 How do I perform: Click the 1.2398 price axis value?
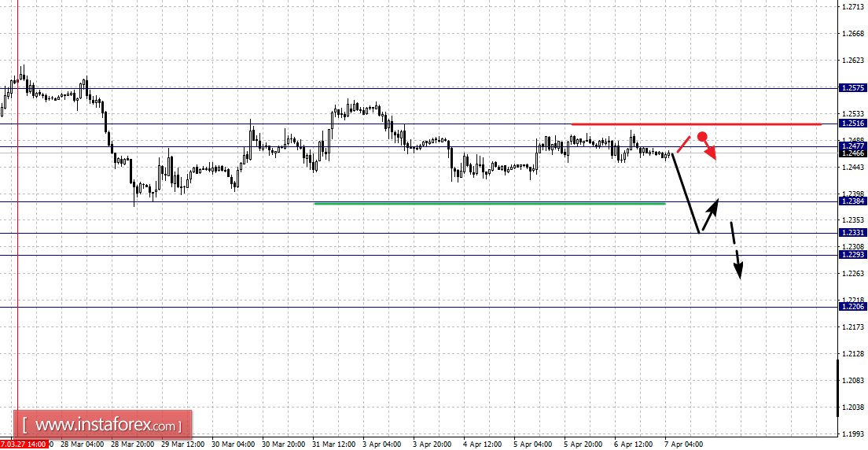pyautogui.click(x=852, y=194)
